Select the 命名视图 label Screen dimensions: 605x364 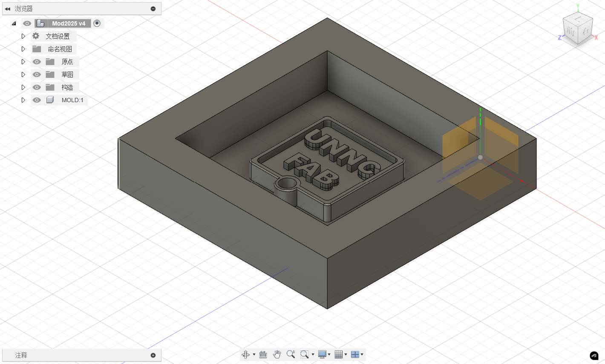coord(60,49)
